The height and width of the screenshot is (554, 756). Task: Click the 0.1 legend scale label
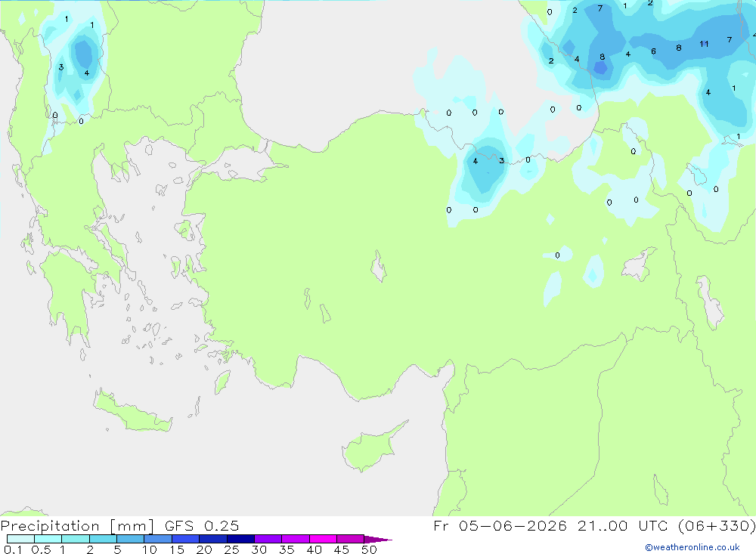click(x=13, y=549)
